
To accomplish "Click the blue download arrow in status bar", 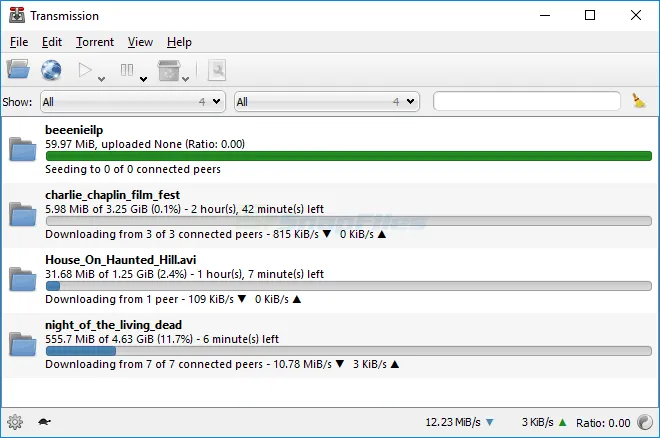I will tap(490, 422).
